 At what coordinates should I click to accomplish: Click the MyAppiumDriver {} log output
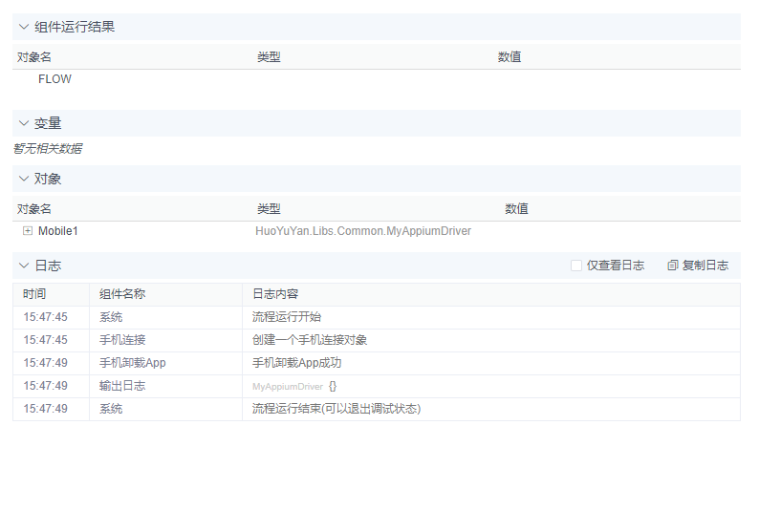[294, 387]
